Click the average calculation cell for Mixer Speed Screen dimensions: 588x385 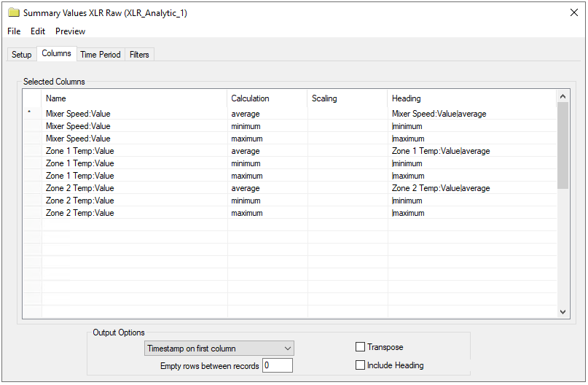(267, 114)
